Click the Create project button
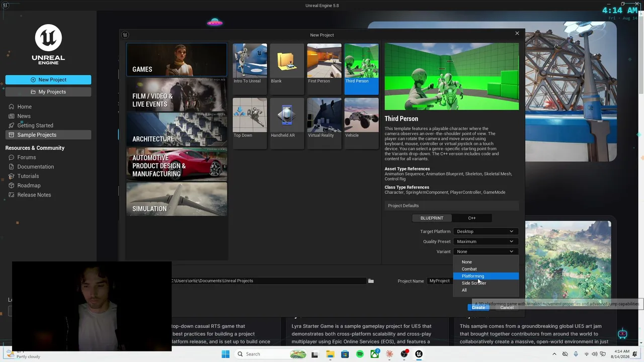Viewport: 644px width, 362px height. click(x=478, y=307)
